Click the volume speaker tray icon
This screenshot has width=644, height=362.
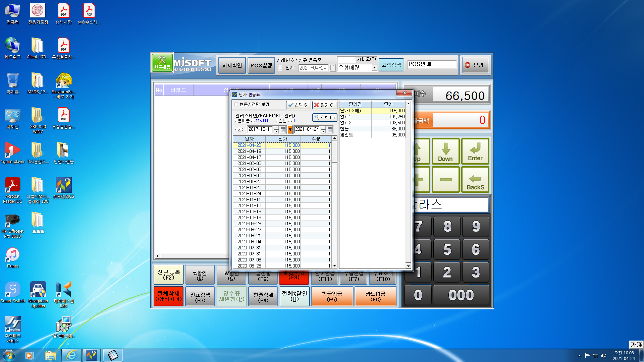tap(604, 356)
